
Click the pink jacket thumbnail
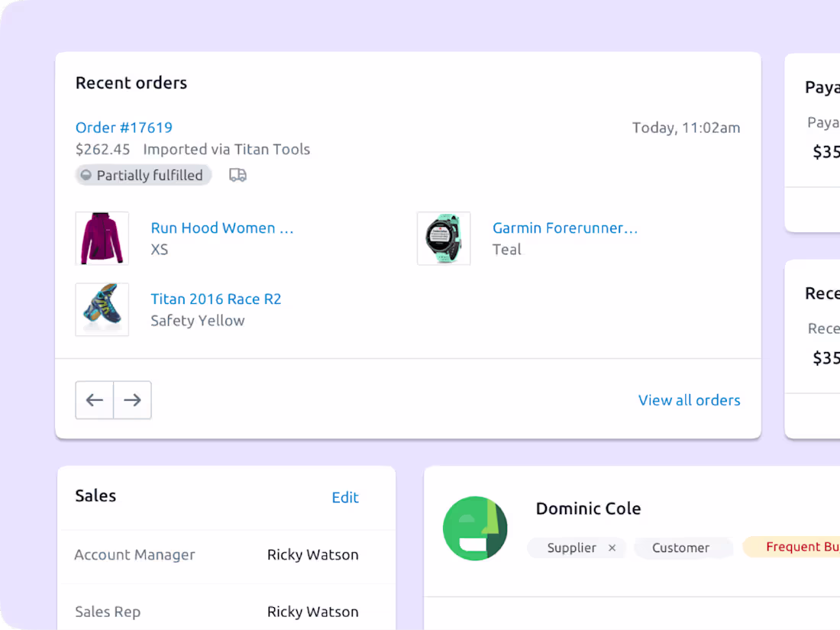tap(102, 238)
